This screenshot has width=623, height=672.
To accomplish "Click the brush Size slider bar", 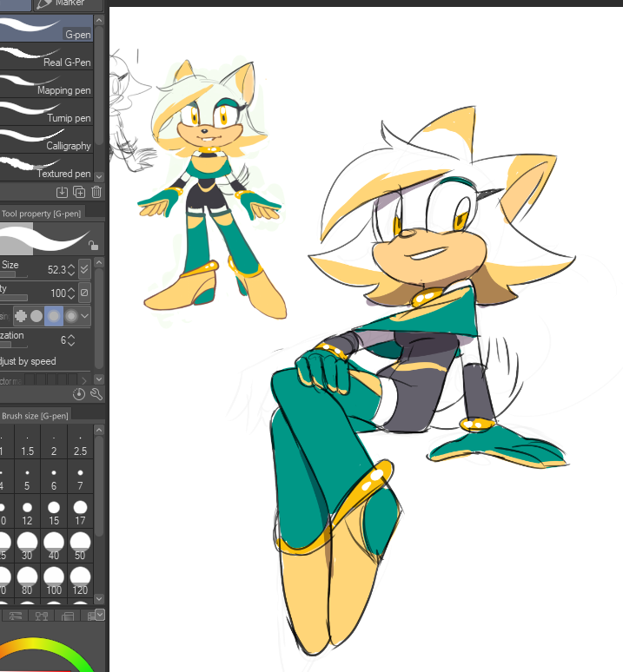I will 14,274.
